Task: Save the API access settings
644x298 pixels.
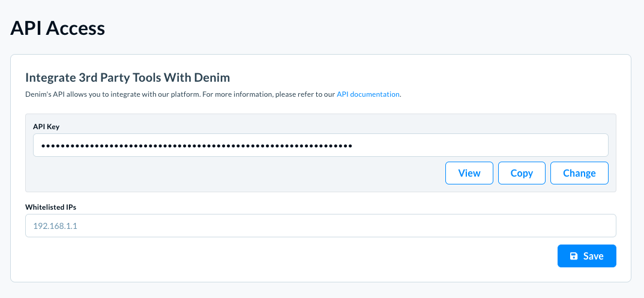Action: [586, 256]
